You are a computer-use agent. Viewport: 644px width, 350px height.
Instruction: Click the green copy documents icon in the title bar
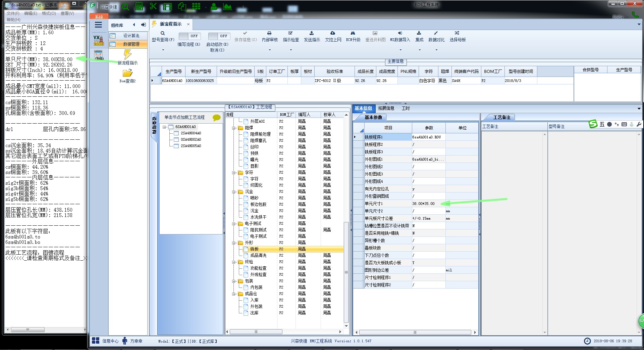[182, 6]
